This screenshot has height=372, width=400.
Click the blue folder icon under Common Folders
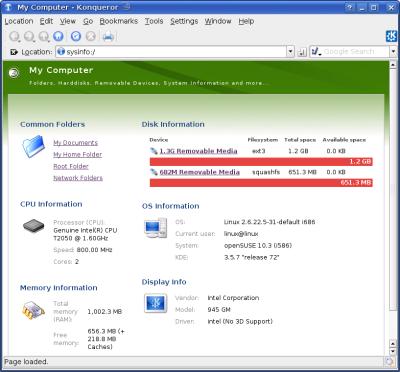click(34, 146)
